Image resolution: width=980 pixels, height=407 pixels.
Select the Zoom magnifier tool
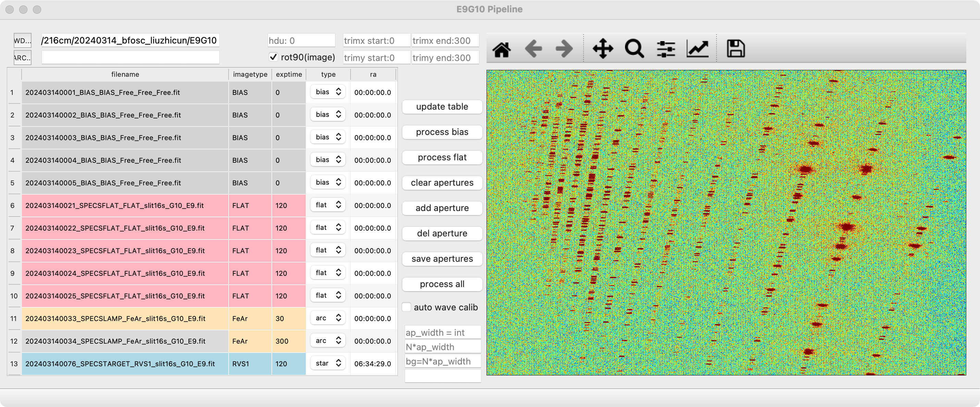coord(634,49)
